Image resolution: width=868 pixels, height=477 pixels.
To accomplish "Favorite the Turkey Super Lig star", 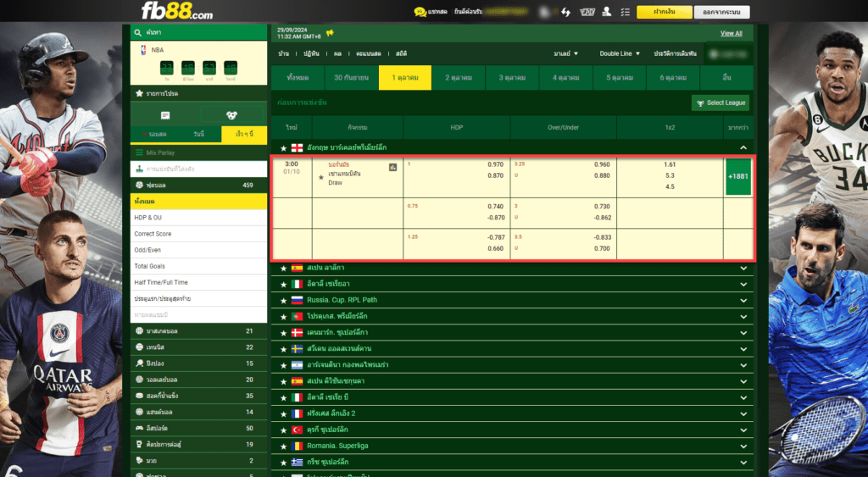I will point(283,430).
